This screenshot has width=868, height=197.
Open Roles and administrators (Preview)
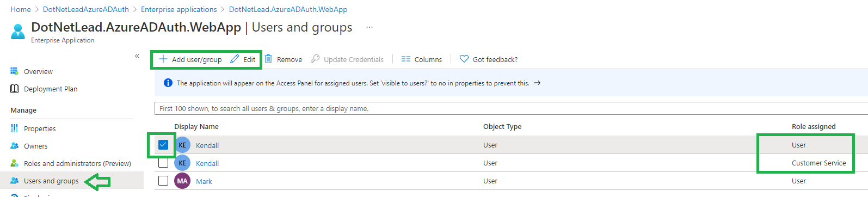click(77, 163)
